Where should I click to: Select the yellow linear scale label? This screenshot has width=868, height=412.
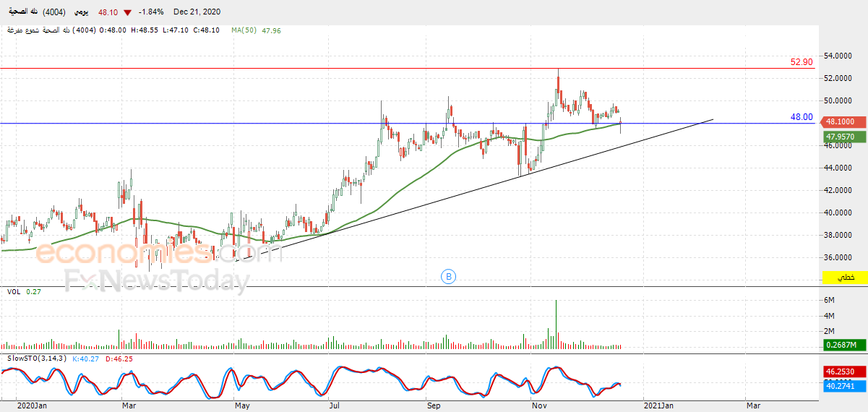coord(844,278)
